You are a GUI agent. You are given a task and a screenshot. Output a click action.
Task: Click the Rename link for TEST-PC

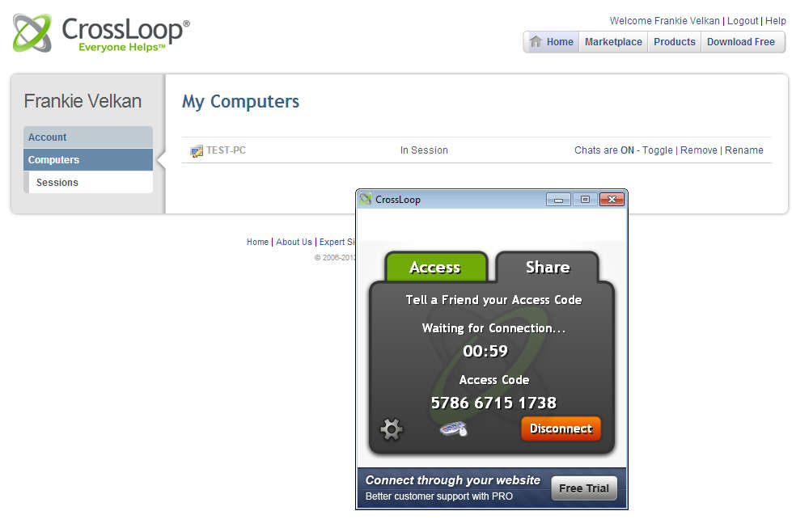[744, 150]
